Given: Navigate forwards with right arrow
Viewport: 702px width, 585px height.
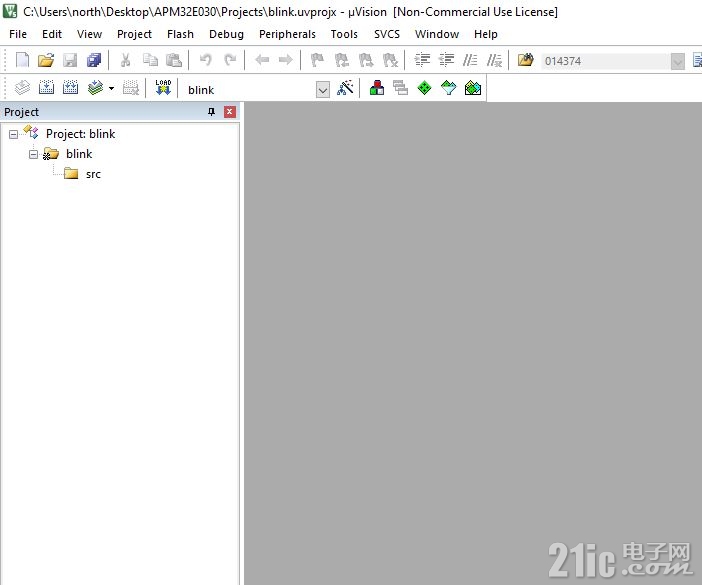Looking at the screenshot, I should click(x=286, y=60).
